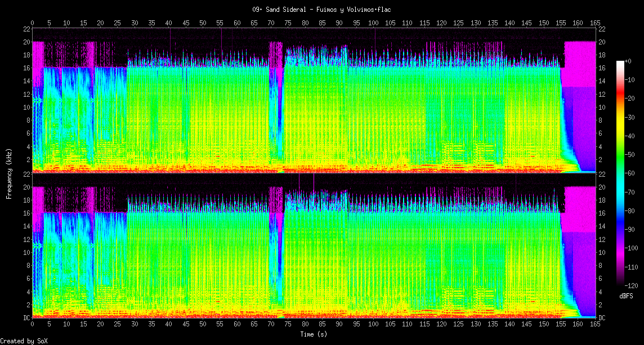Screen dimensions: 644x345
Task: Click the 165 second tick on bottom time axis
Action: tap(595, 325)
